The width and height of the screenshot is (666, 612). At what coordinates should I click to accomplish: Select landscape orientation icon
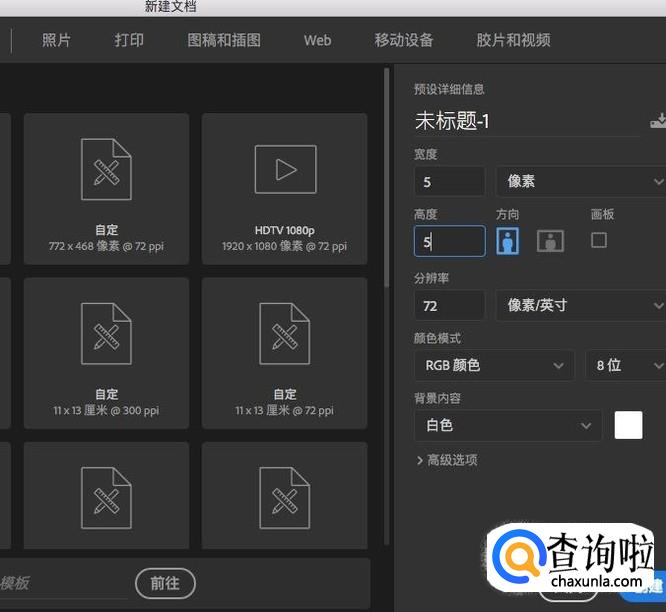coord(550,241)
